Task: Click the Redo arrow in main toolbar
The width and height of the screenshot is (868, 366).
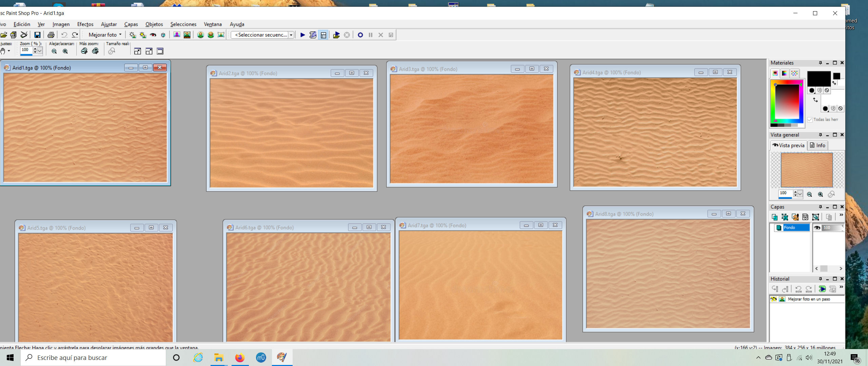Action: click(x=75, y=35)
